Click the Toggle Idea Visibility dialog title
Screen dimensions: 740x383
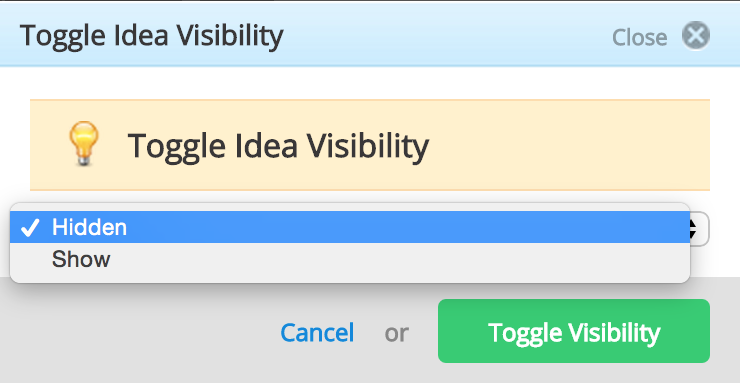[x=151, y=36]
